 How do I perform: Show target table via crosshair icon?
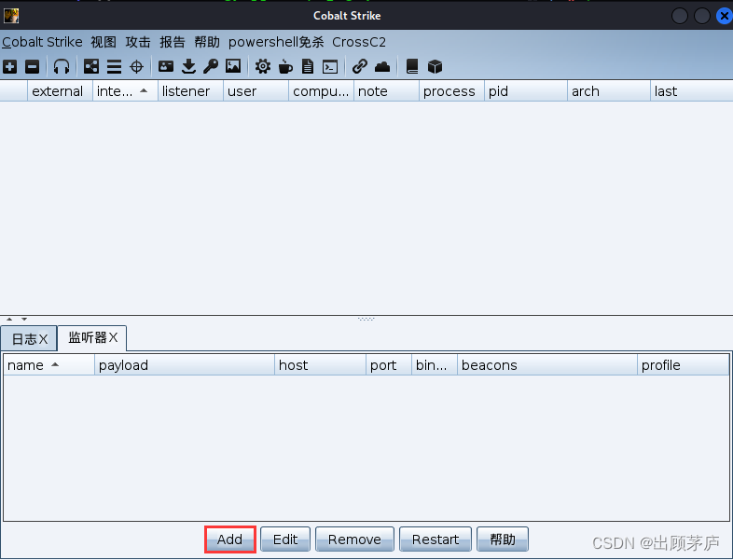coord(136,67)
